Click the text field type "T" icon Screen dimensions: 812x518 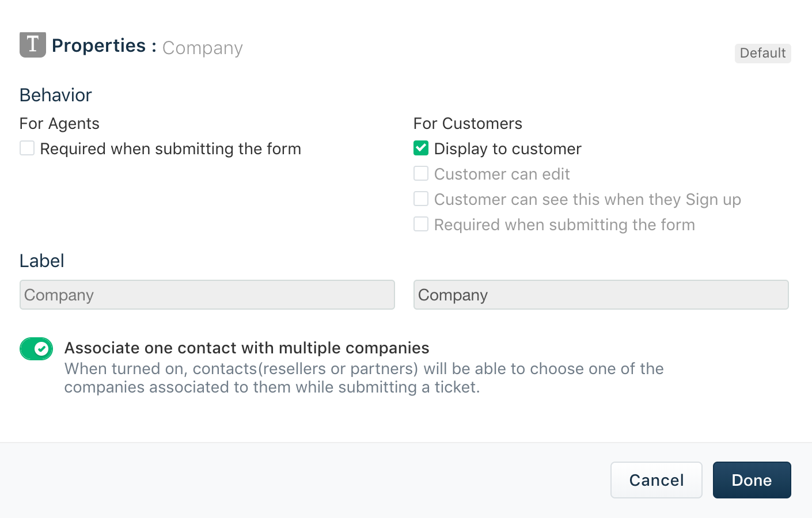pos(33,45)
